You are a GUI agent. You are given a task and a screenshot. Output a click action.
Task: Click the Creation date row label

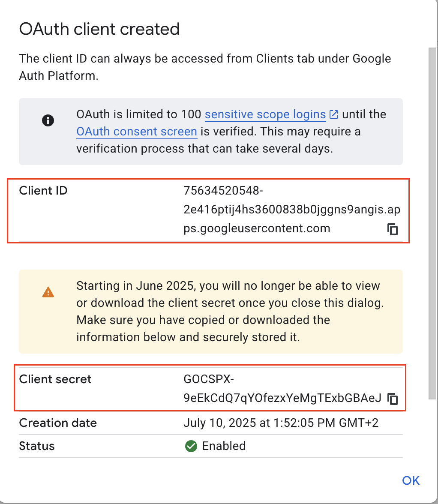(x=58, y=423)
